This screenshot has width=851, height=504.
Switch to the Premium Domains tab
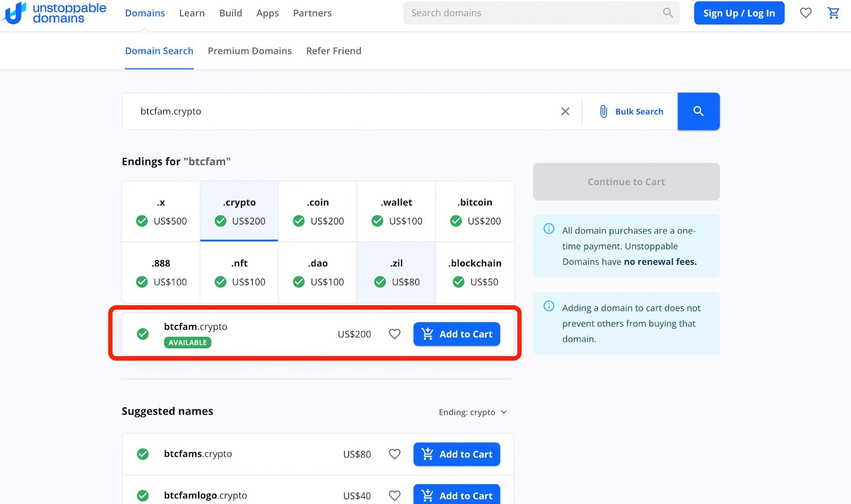point(249,51)
